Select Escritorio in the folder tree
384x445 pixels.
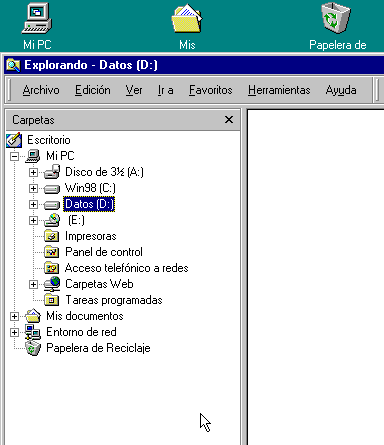point(49,140)
